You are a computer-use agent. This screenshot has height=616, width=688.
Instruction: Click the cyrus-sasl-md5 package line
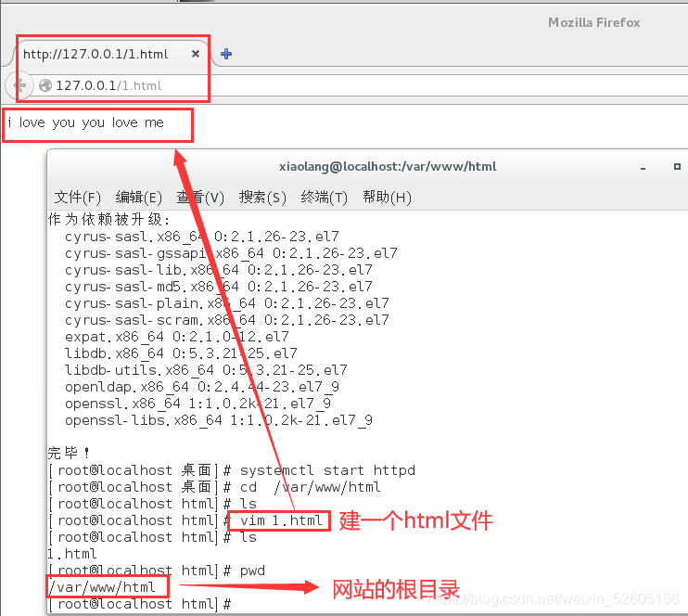point(219,287)
